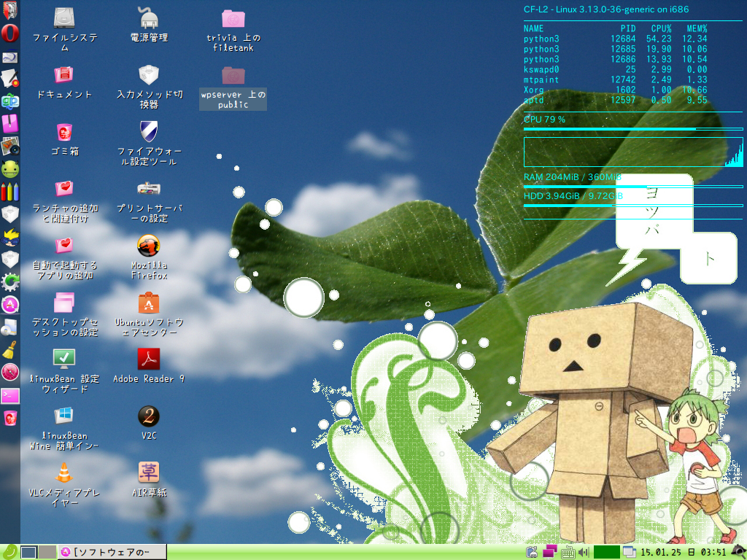
Task: Select the Mozilla Firefox desktop icon
Action: 149,257
